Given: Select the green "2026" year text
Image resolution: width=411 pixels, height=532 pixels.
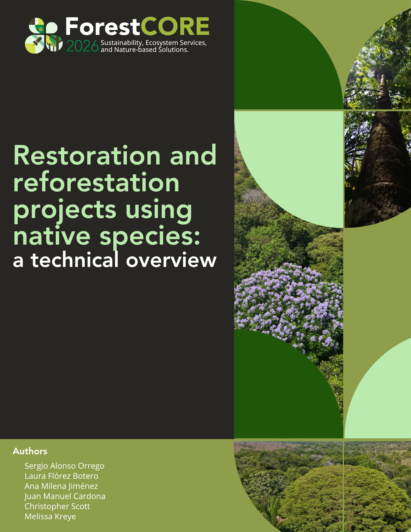Looking at the screenshot, I should [x=82, y=47].
